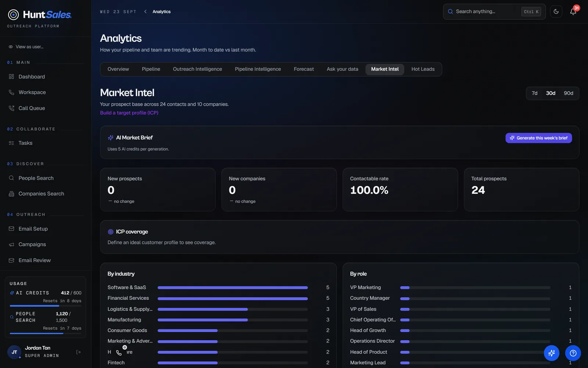Open Campaigns in the sidebar
588x368 pixels.
tap(32, 244)
